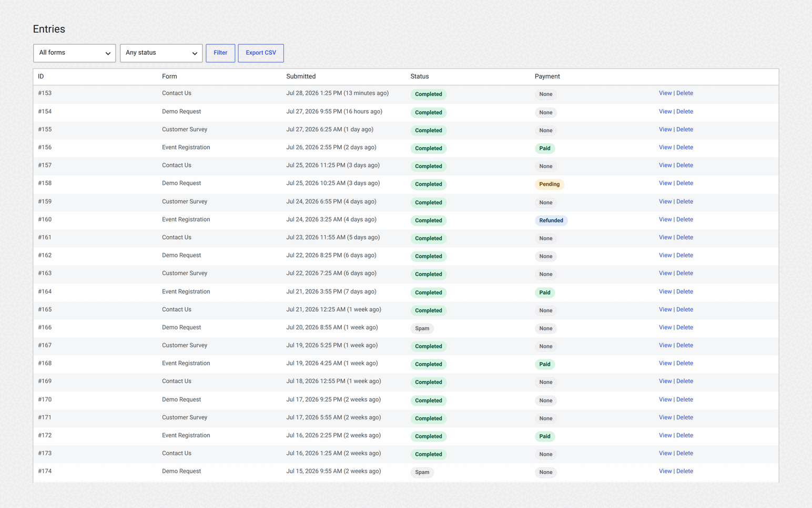
Task: Click the Form column header
Action: tap(169, 76)
